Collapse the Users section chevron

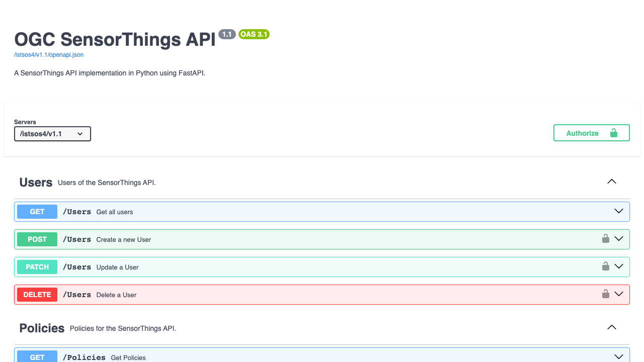point(612,182)
